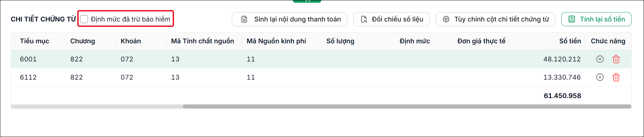This screenshot has height=137, width=644.
Task: Delete the row with Tiểu mục 6112
Action: click(616, 77)
